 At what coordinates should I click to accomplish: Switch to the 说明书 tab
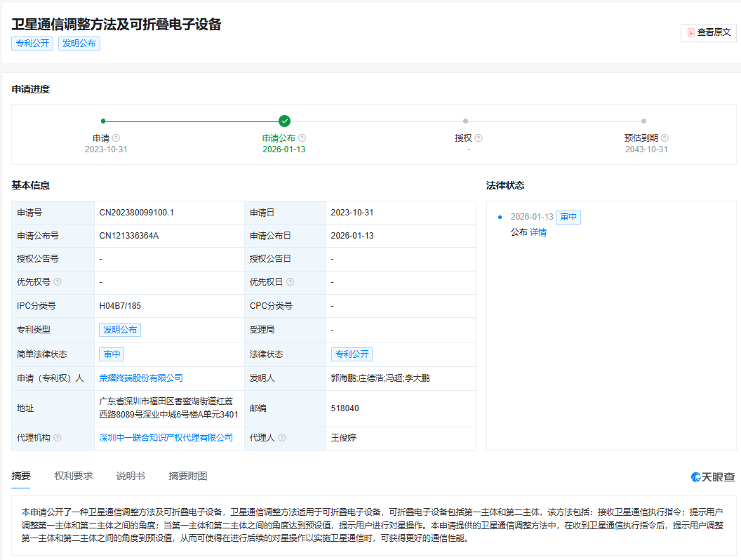pyautogui.click(x=131, y=476)
